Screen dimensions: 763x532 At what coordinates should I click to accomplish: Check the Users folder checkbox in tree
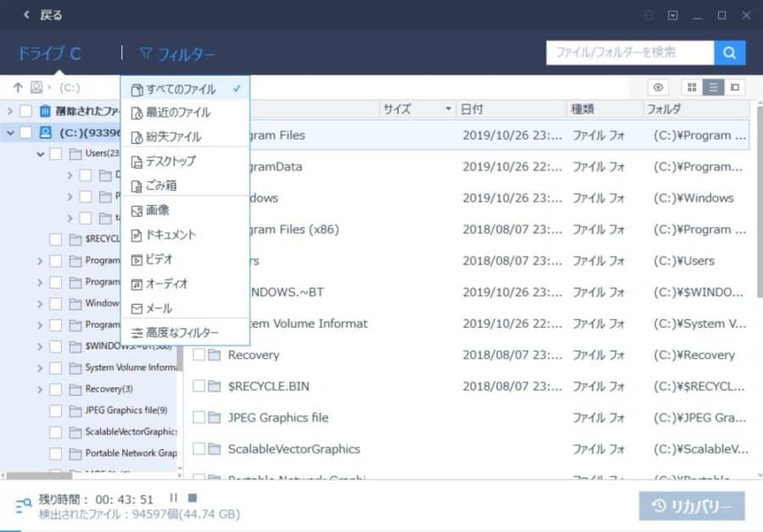56,154
